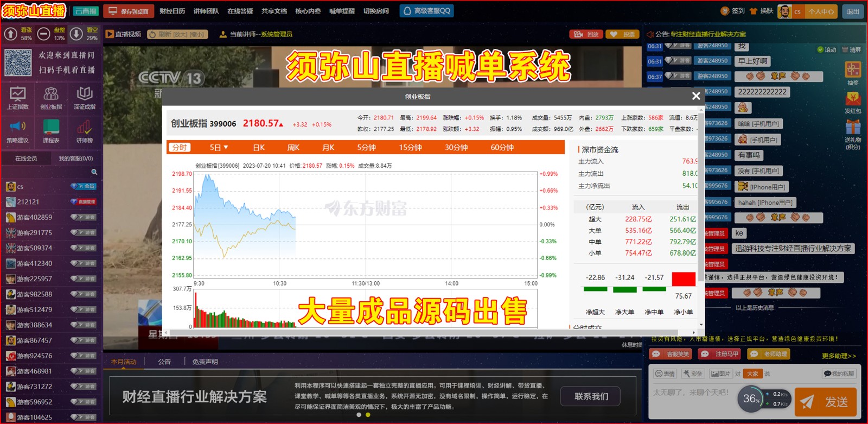
Task: Click the 联系我们 button
Action: [591, 396]
